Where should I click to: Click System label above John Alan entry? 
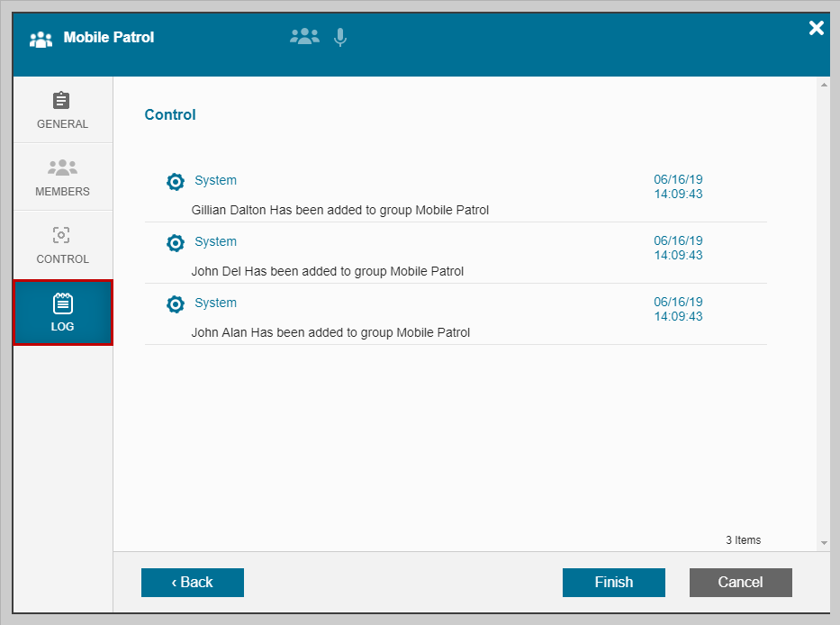[x=215, y=303]
